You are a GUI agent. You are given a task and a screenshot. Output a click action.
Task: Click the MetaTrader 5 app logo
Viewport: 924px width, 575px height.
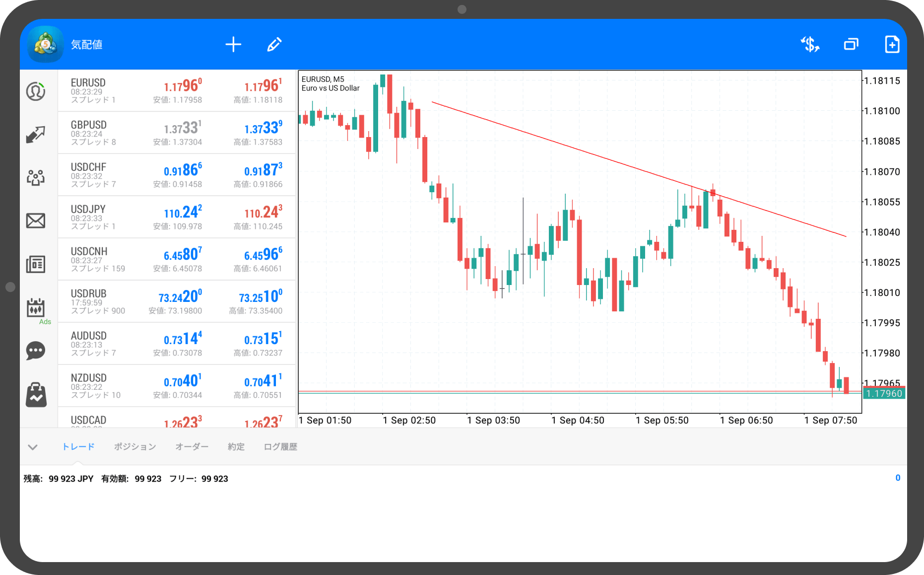(x=46, y=45)
